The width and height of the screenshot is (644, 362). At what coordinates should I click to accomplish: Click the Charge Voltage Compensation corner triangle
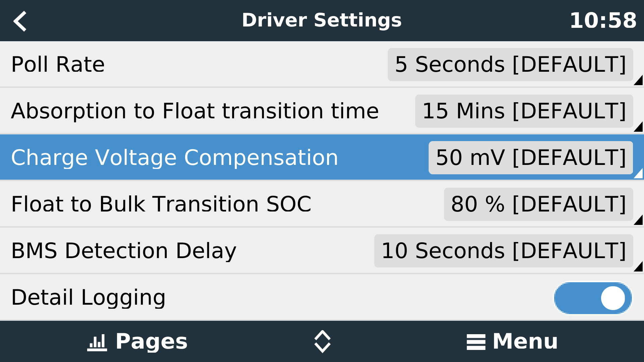[x=638, y=174]
